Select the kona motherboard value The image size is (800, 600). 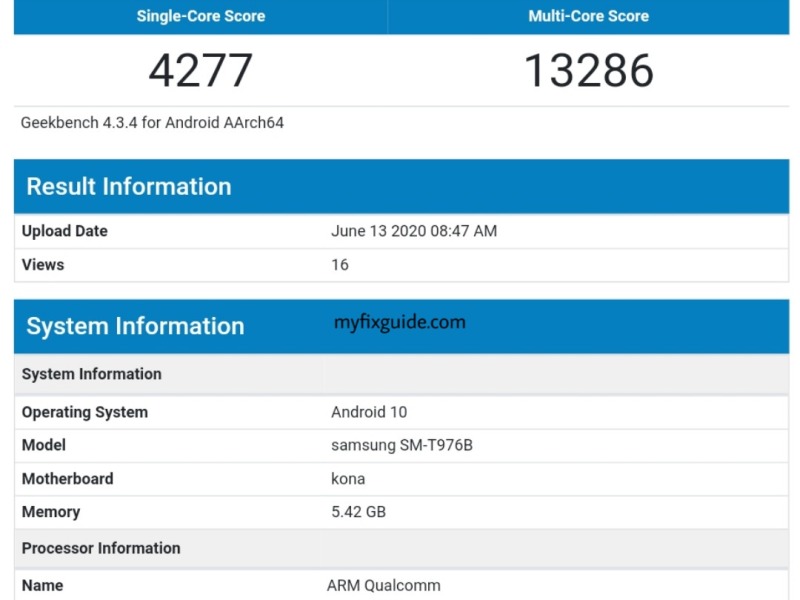coord(348,479)
